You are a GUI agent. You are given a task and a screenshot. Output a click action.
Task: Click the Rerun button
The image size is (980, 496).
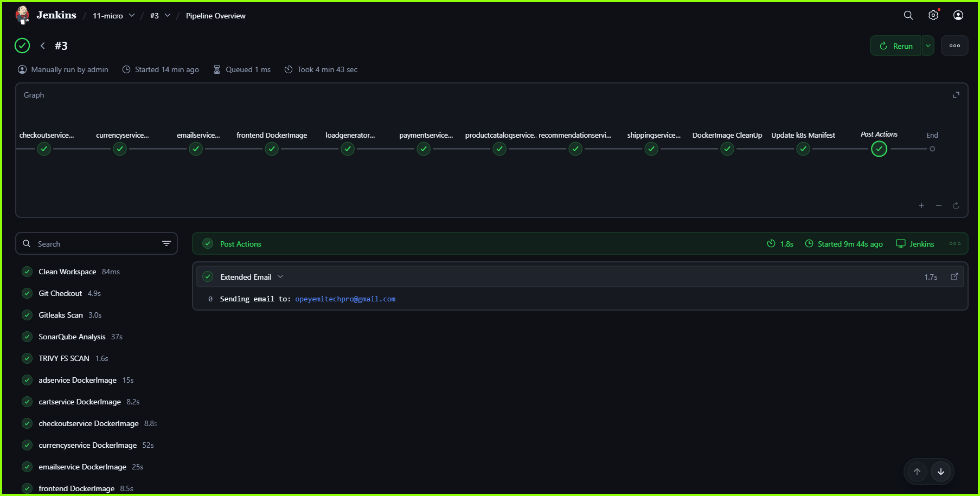pyautogui.click(x=896, y=46)
